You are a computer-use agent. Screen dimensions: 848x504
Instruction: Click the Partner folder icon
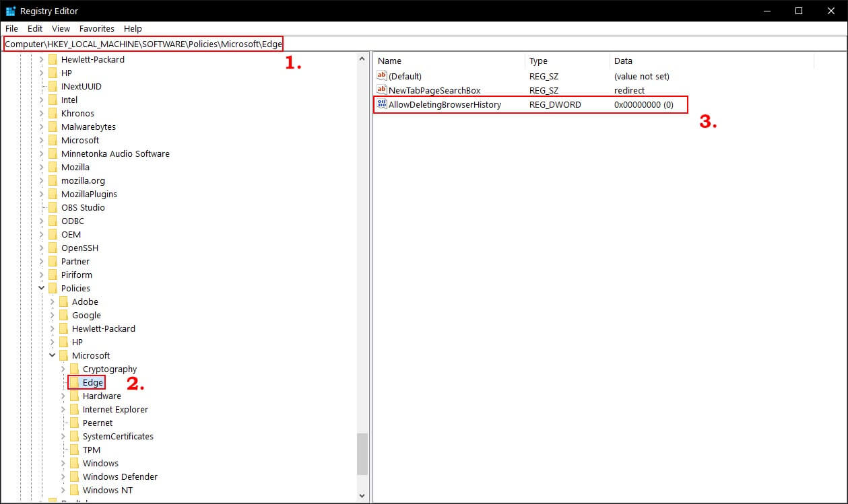point(53,261)
